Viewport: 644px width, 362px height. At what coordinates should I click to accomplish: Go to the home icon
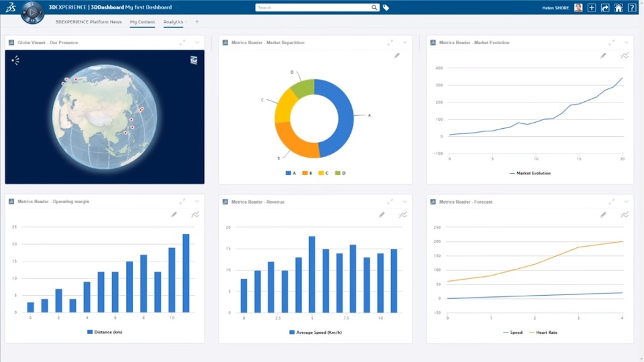click(619, 7)
